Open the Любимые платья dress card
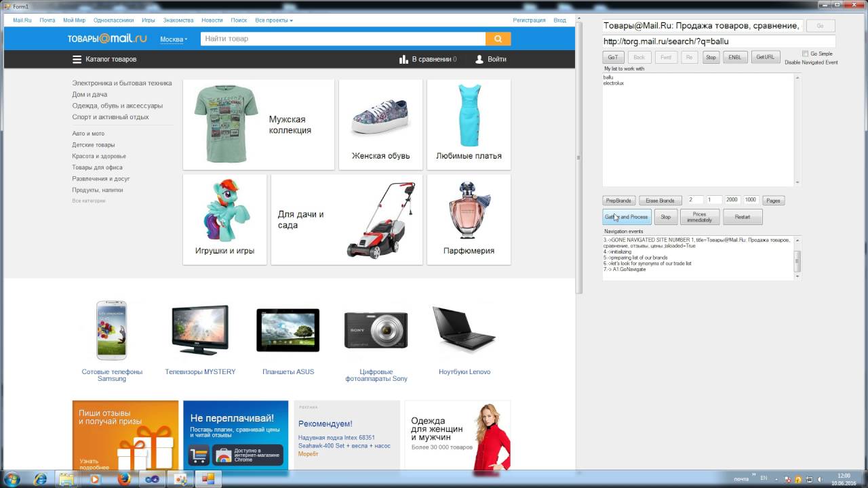This screenshot has width=868, height=488. (x=469, y=125)
